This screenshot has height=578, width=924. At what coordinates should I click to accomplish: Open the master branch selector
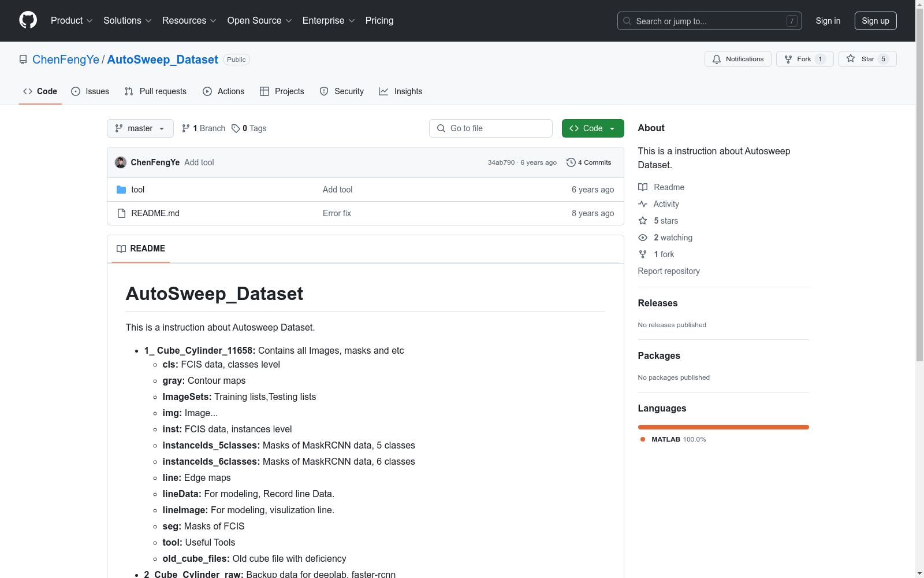140,128
